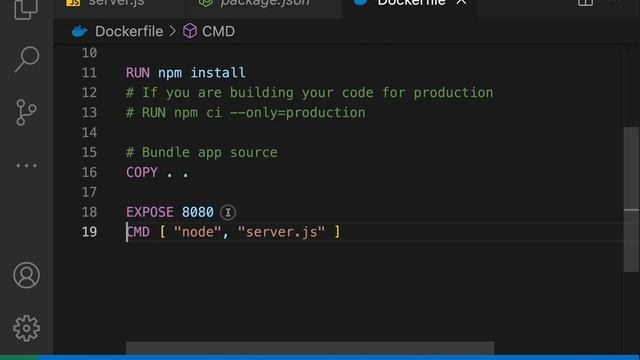640x360 pixels.
Task: Close the Dockerfile tab
Action: point(461,2)
